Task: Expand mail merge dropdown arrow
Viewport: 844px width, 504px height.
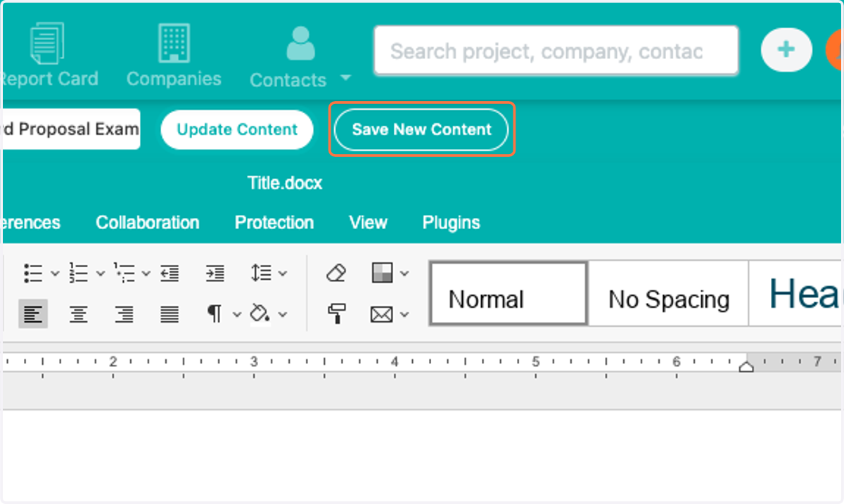Action: (x=404, y=315)
